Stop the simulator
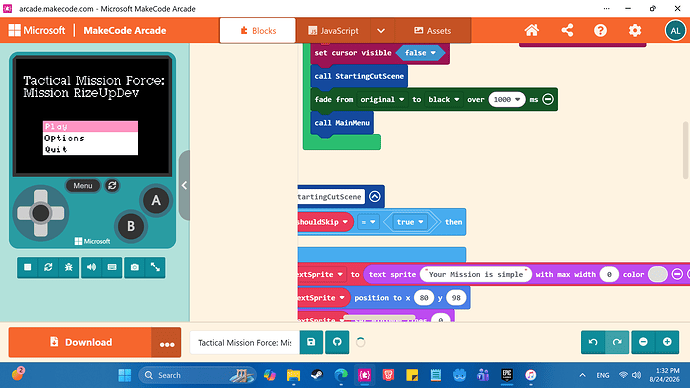This screenshot has width=690, height=388. [x=28, y=267]
